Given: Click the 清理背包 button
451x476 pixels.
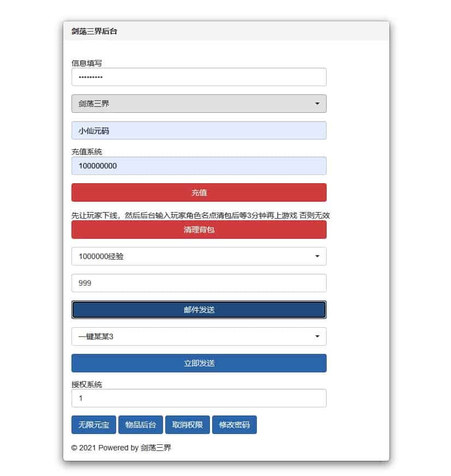Looking at the screenshot, I should click(199, 230).
